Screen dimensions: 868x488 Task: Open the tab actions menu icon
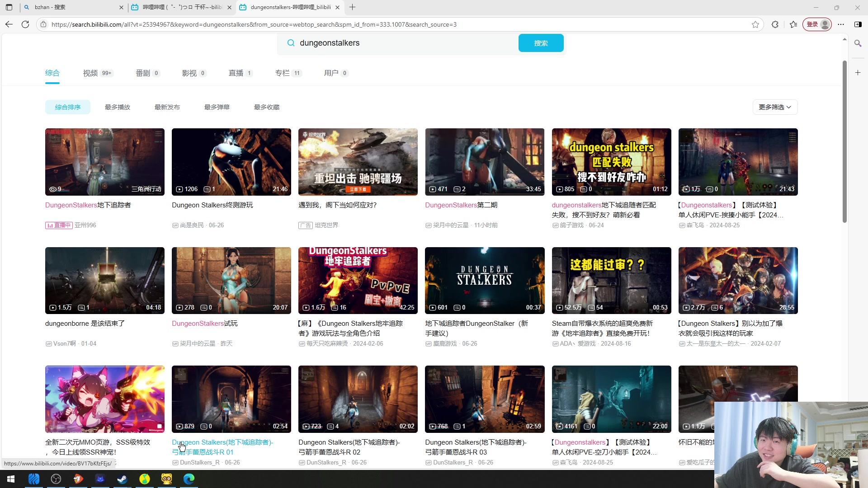click(9, 7)
